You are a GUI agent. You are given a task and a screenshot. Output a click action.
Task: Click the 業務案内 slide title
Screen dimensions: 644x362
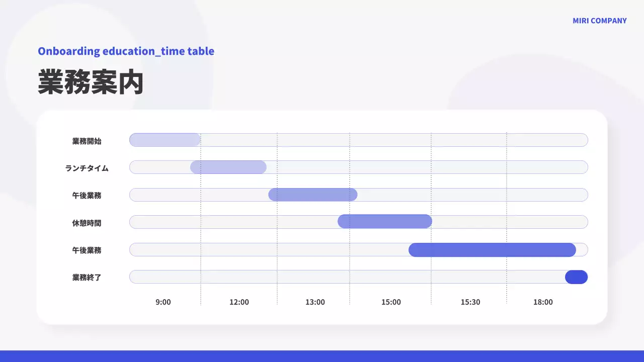[x=91, y=82]
